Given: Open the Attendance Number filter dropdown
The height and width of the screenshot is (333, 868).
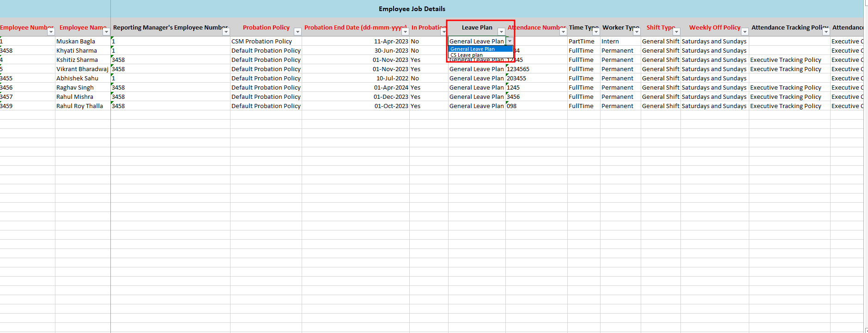Looking at the screenshot, I should coord(563,32).
